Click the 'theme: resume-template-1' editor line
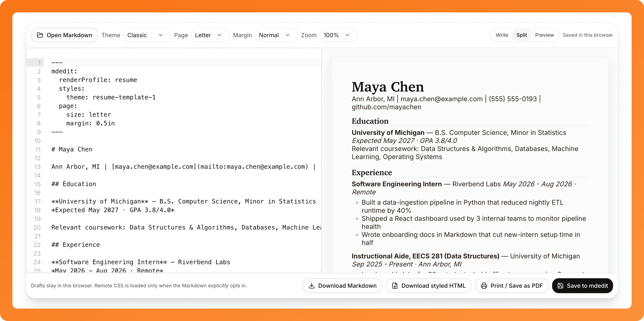644x321 pixels. [111, 97]
